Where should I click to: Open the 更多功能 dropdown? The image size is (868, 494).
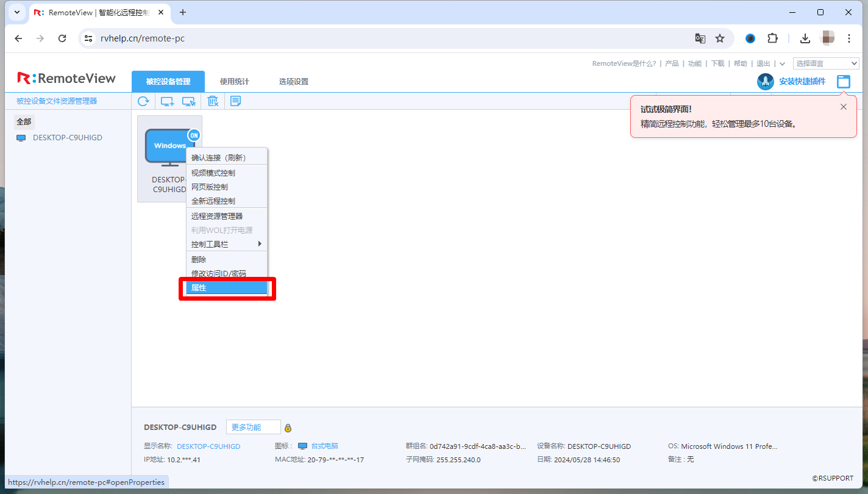pos(254,427)
